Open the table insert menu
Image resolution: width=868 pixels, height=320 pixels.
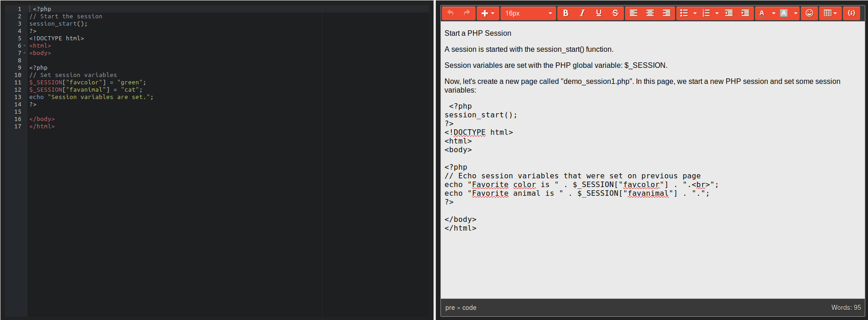[x=830, y=13]
